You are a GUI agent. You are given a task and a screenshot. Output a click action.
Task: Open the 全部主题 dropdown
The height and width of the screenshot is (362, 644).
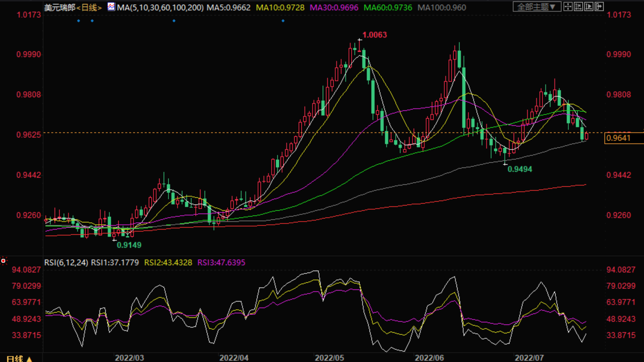(x=537, y=7)
